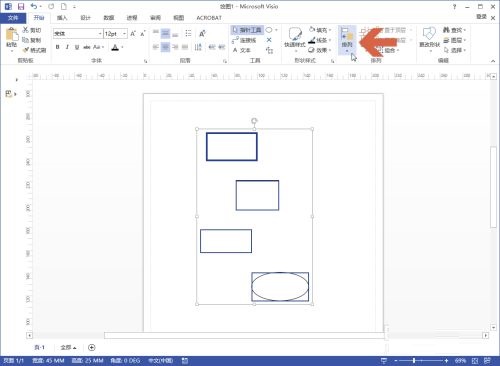Open the font name combo box
This screenshot has width=500, height=366.
point(78,34)
